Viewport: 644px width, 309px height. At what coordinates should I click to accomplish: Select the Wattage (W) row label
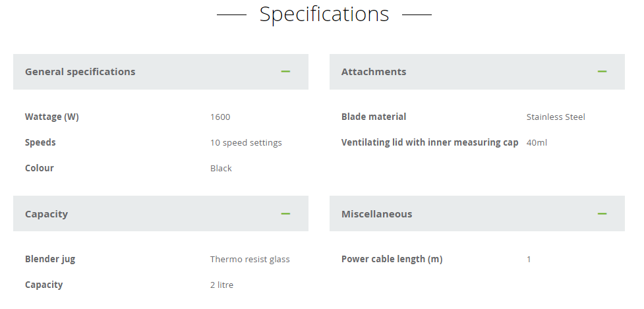tap(51, 117)
